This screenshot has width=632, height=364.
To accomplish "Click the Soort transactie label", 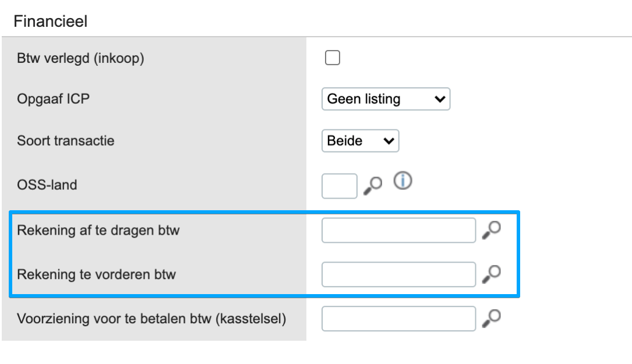I will coord(66,141).
